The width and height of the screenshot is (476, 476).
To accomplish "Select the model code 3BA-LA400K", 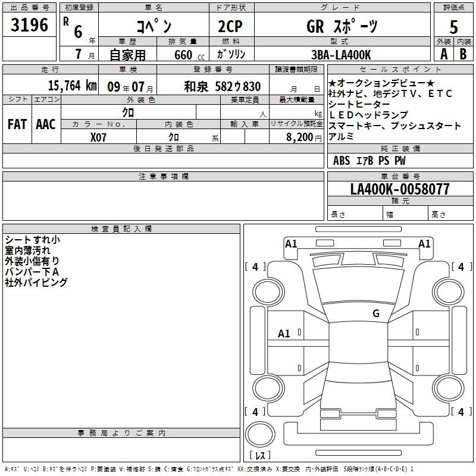I will coord(341,55).
